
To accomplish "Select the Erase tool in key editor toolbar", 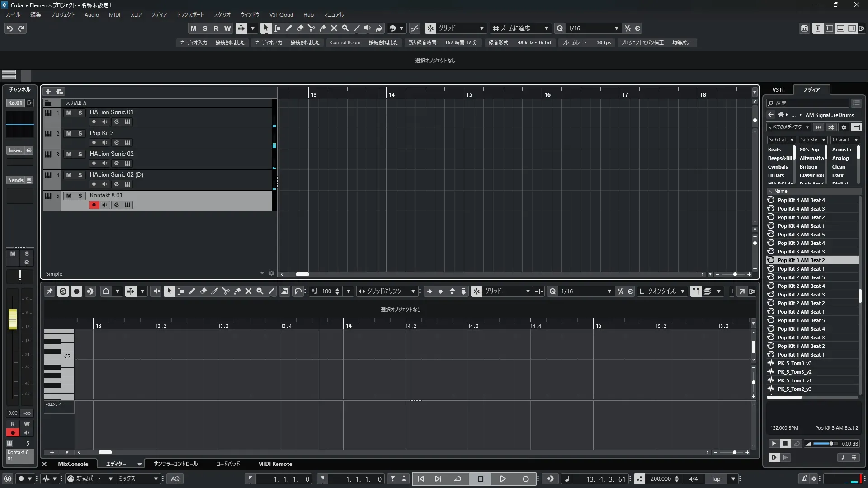I will tap(203, 291).
